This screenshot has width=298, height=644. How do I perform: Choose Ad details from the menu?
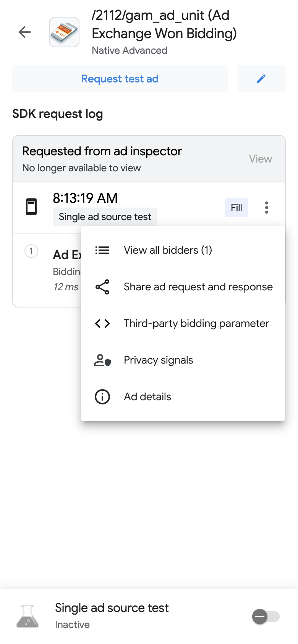coord(147,396)
